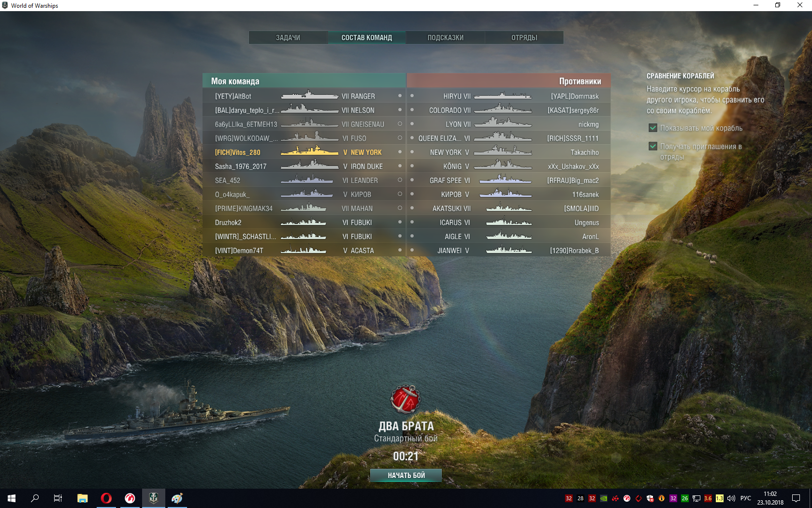Viewport: 812px width, 508px height.
Task: Select enemy player Takachiho
Action: point(585,152)
